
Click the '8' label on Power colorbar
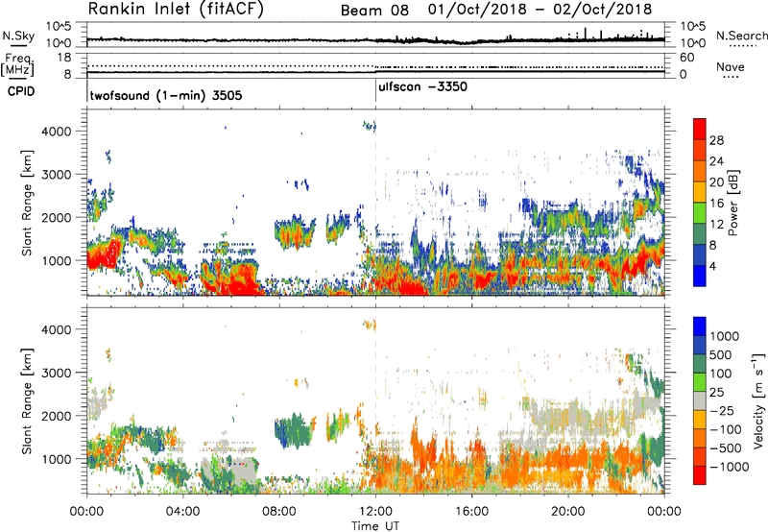(713, 245)
